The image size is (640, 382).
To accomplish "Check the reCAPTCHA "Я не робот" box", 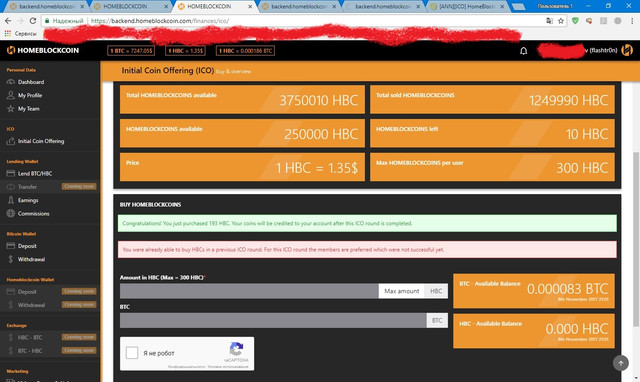I will tap(132, 353).
